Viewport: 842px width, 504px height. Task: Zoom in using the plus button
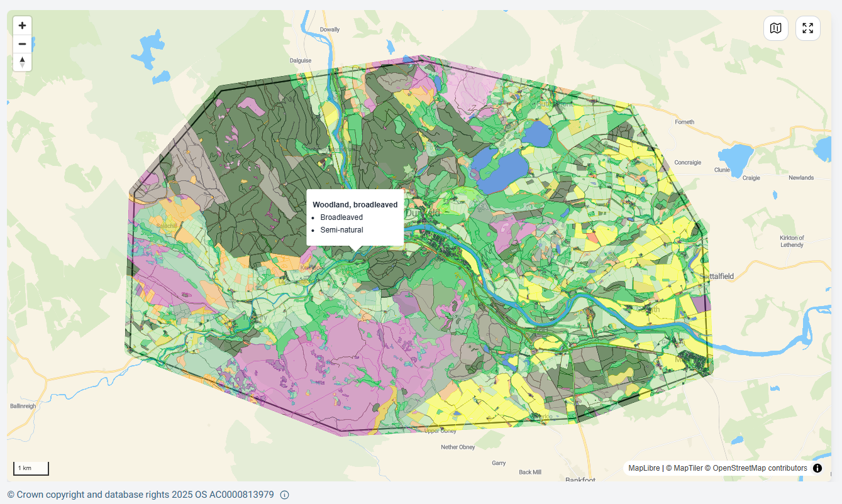click(22, 26)
